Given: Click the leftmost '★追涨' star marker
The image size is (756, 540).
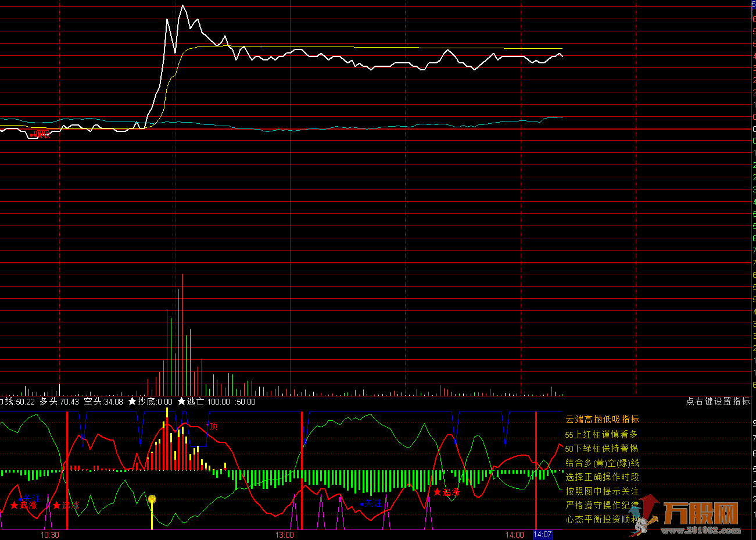Looking at the screenshot, I should pyautogui.click(x=23, y=506).
